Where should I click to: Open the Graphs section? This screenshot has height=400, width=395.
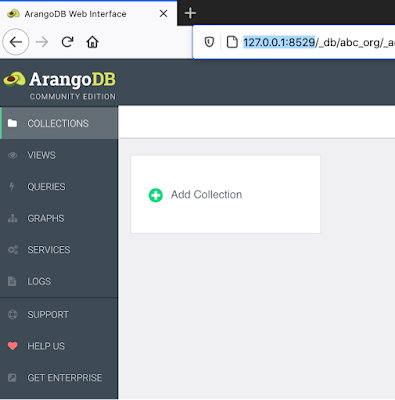tap(59, 218)
